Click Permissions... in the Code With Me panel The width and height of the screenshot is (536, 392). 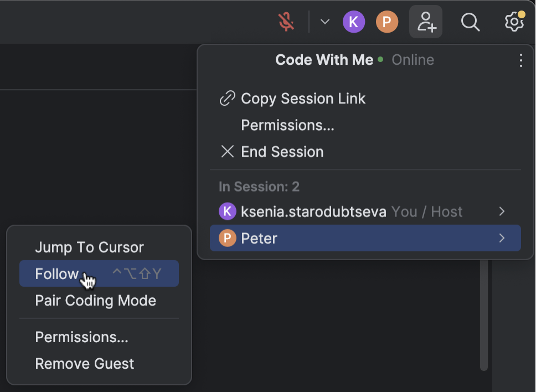287,125
